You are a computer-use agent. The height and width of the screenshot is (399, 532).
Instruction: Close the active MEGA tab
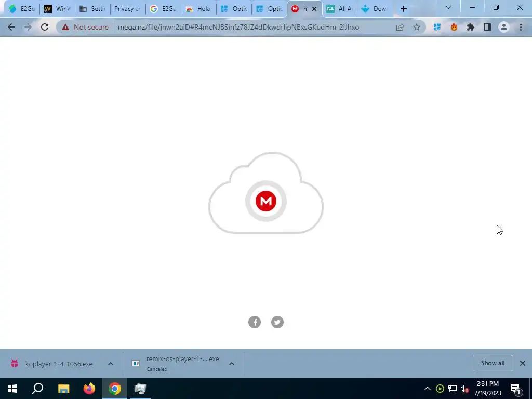pyautogui.click(x=314, y=9)
